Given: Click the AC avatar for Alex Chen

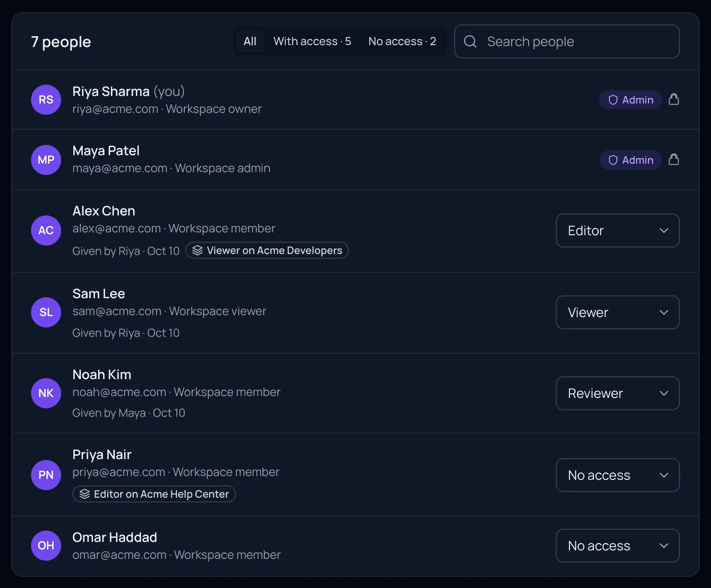Looking at the screenshot, I should [46, 230].
